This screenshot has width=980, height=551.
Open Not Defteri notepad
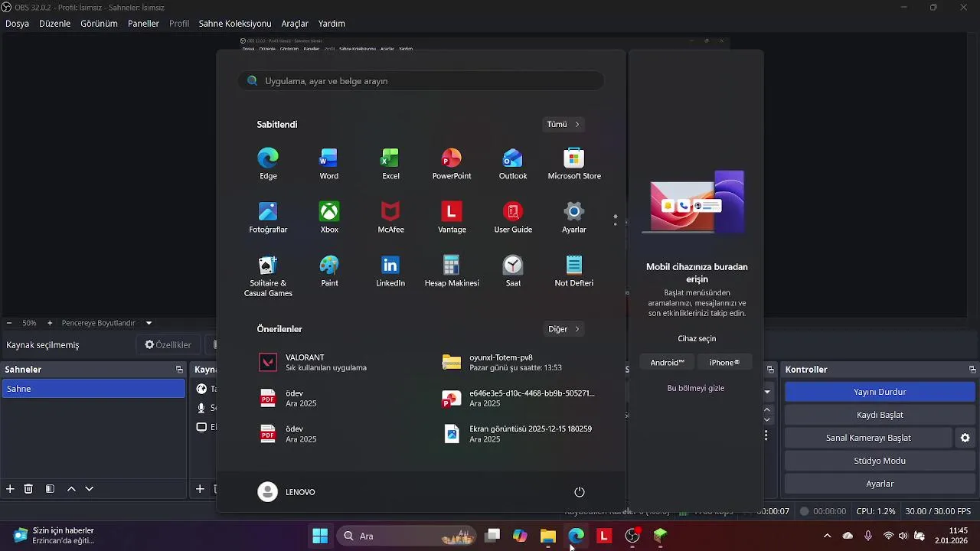[574, 271]
